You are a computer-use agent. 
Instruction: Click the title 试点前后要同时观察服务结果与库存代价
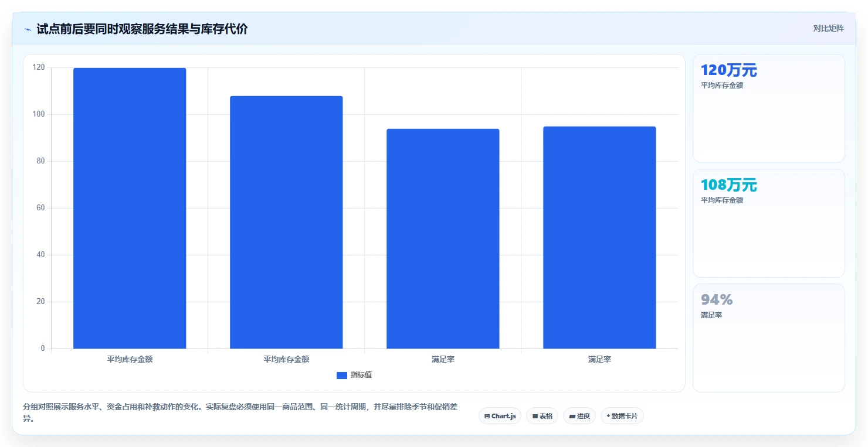coord(142,29)
